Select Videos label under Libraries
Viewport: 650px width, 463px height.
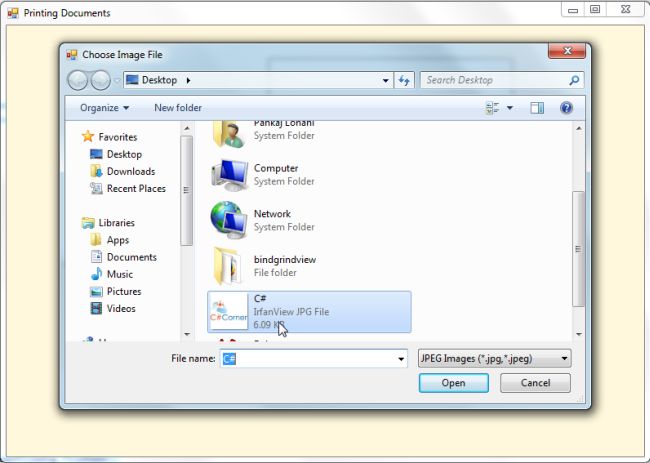click(x=121, y=308)
